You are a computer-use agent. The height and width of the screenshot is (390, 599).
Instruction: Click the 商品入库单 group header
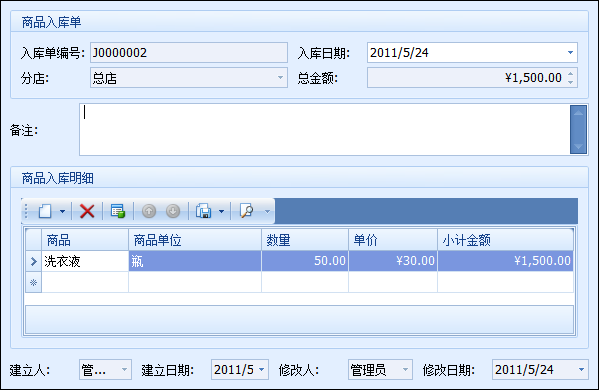(x=299, y=22)
